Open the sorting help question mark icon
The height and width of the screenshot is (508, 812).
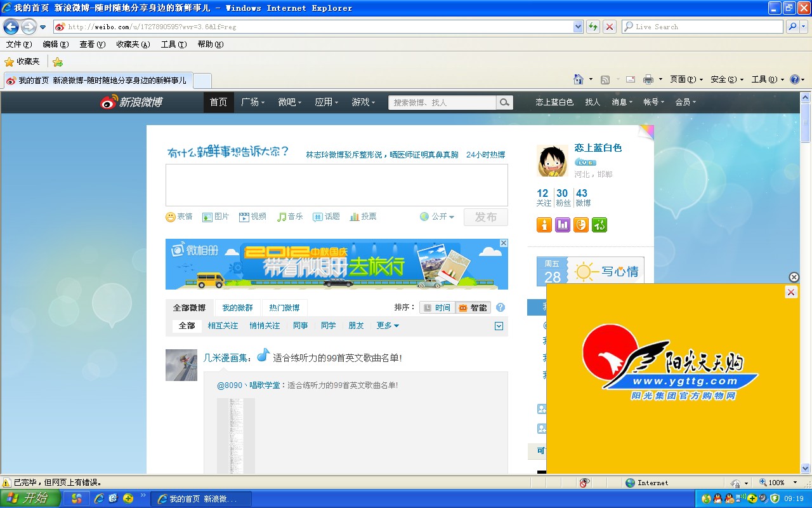pyautogui.click(x=501, y=307)
